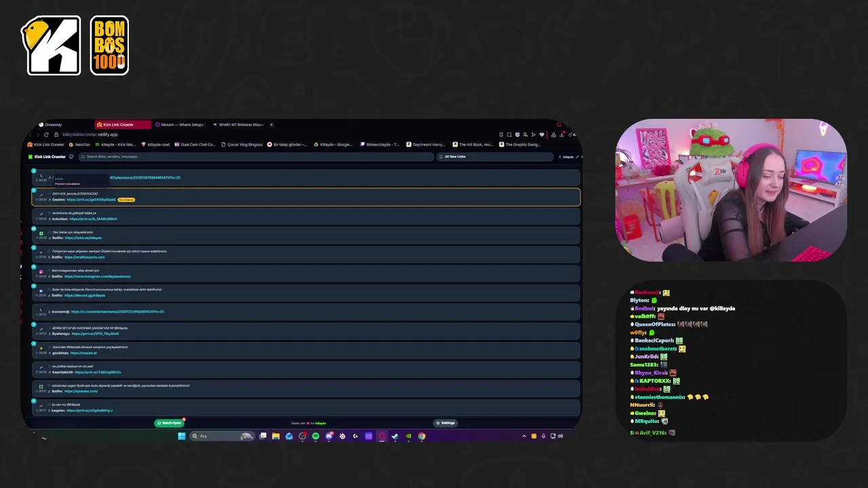Open BotRix's discord.gg/killayda link

coord(85,296)
